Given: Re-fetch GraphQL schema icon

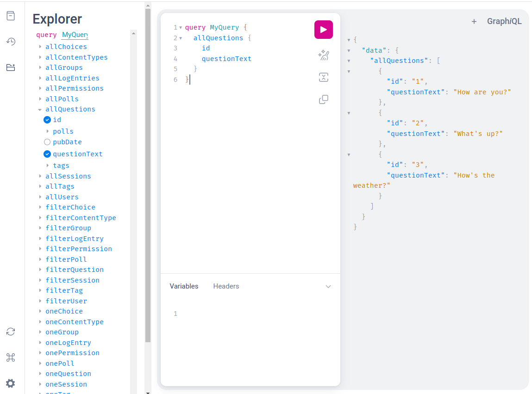Looking at the screenshot, I should [x=11, y=331].
